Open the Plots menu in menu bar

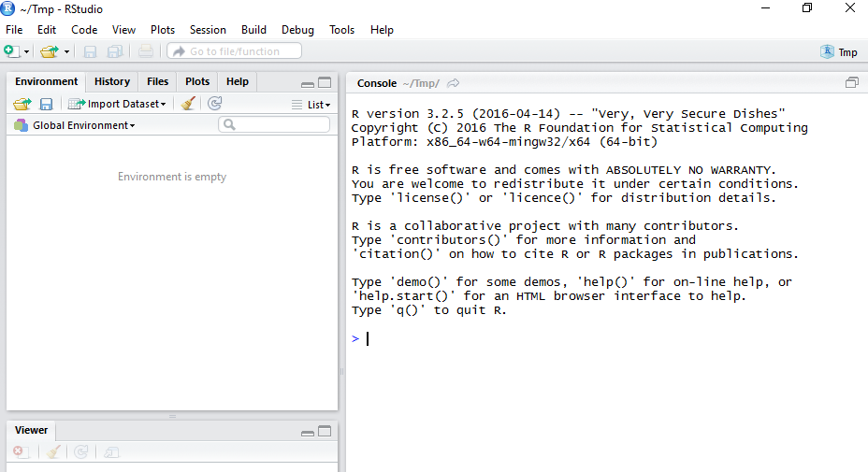click(x=163, y=30)
